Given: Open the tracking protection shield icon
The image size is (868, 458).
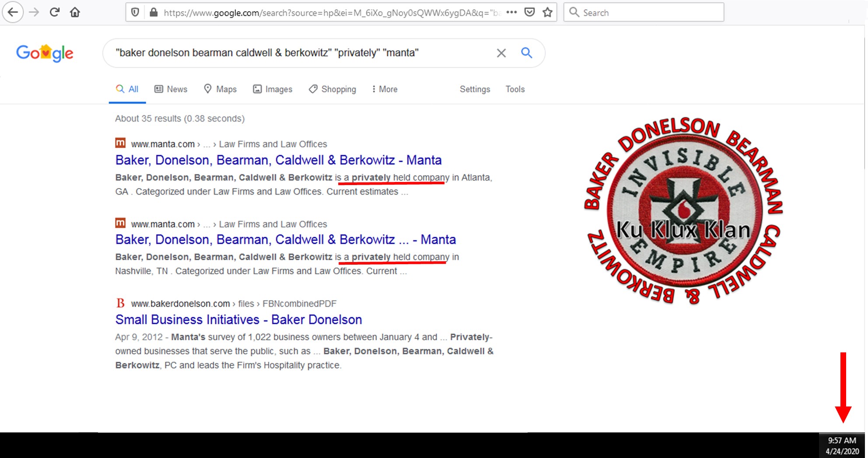Looking at the screenshot, I should pyautogui.click(x=135, y=12).
